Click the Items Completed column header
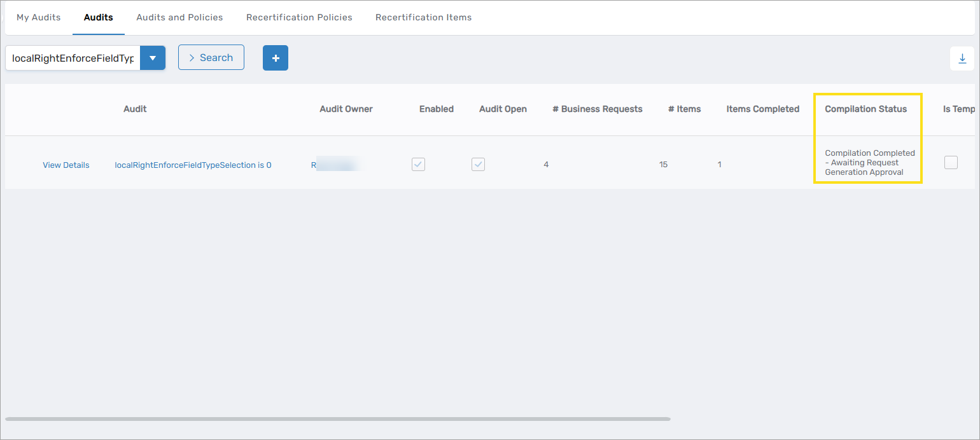Viewport: 980px width, 440px height. [x=762, y=109]
